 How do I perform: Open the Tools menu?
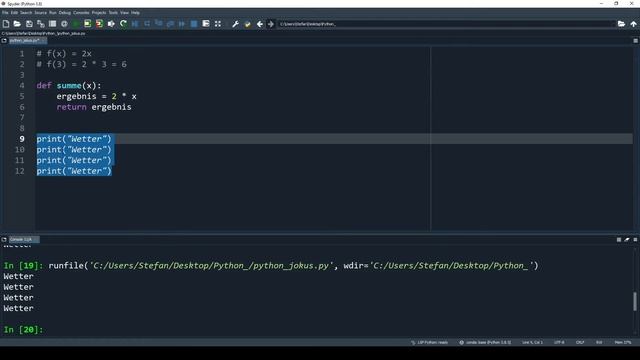113,13
